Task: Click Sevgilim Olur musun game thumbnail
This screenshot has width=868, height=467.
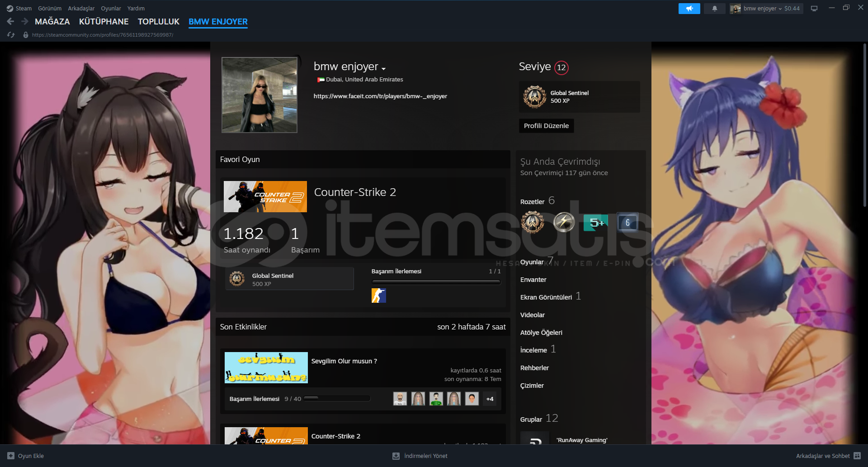Action: (x=266, y=367)
